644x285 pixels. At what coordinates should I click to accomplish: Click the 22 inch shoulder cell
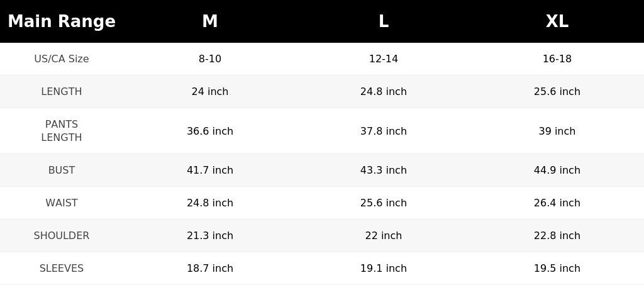[x=384, y=236]
